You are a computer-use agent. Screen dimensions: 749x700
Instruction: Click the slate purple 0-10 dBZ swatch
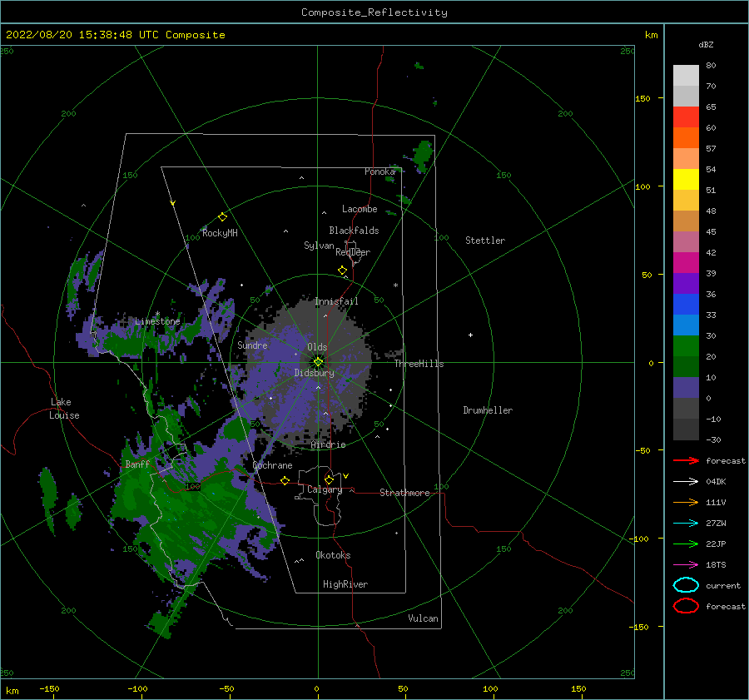point(686,388)
